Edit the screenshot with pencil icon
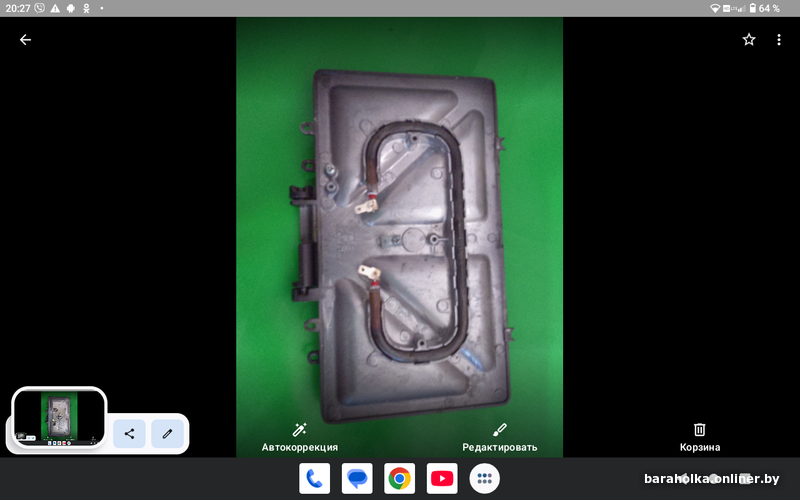This screenshot has height=500, width=800. tap(167, 434)
